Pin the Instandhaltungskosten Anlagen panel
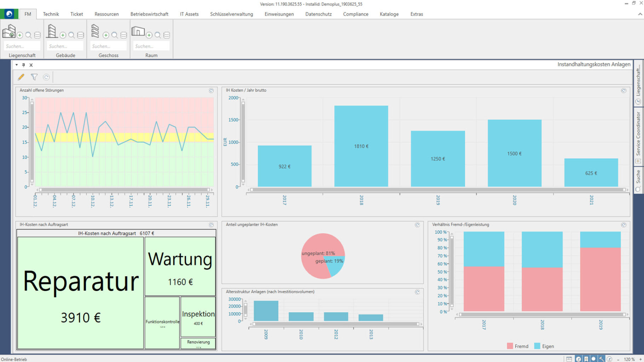The image size is (644, 362). (23, 65)
